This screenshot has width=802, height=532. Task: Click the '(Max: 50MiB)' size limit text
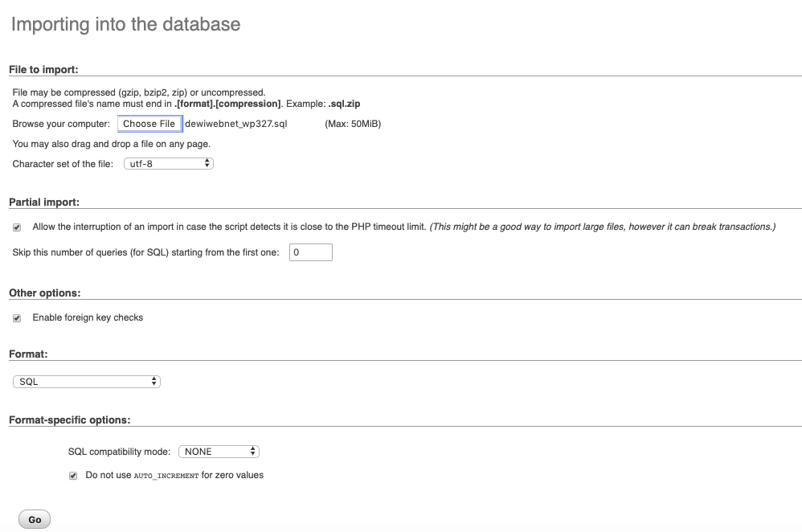353,125
